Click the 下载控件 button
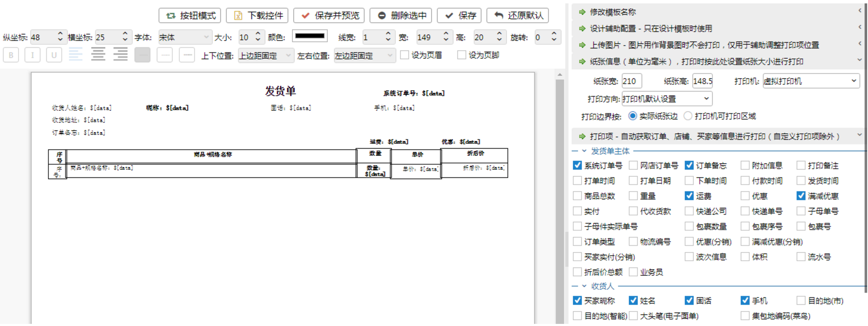 258,16
